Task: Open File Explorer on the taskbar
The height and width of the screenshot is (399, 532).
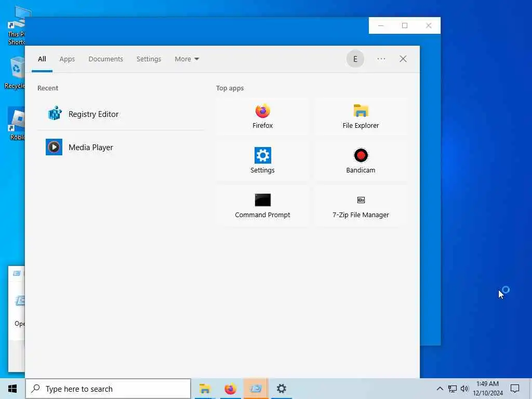Action: pyautogui.click(x=205, y=389)
